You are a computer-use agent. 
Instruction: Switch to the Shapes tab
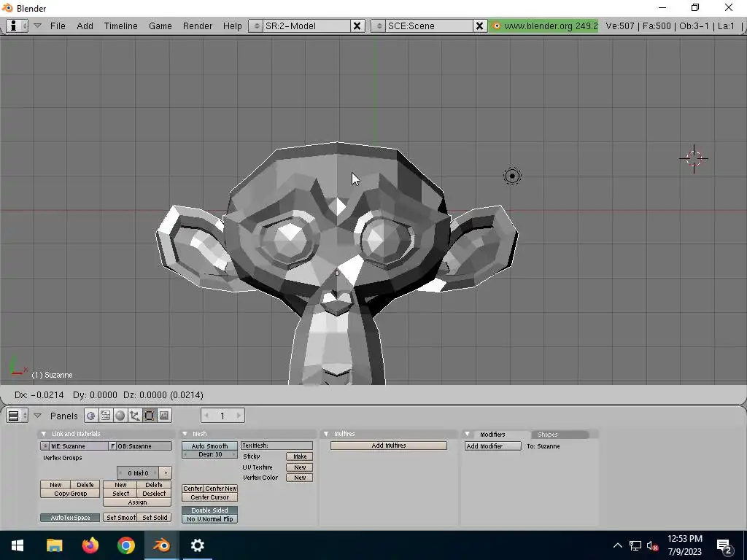(547, 435)
